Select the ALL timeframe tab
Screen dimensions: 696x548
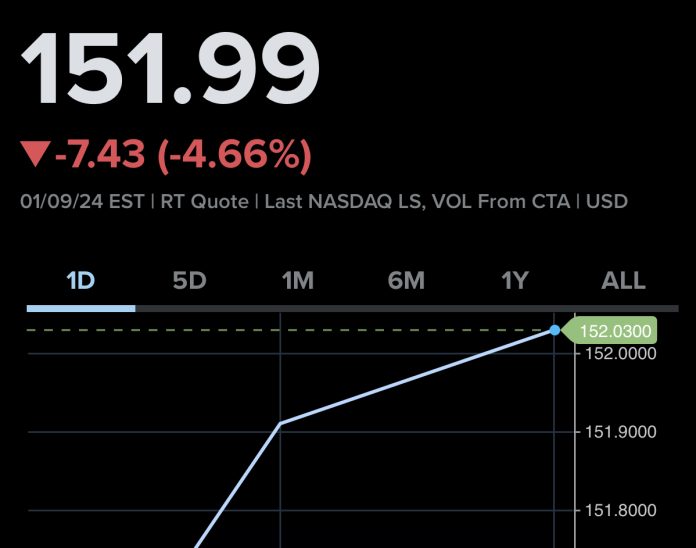click(x=623, y=281)
